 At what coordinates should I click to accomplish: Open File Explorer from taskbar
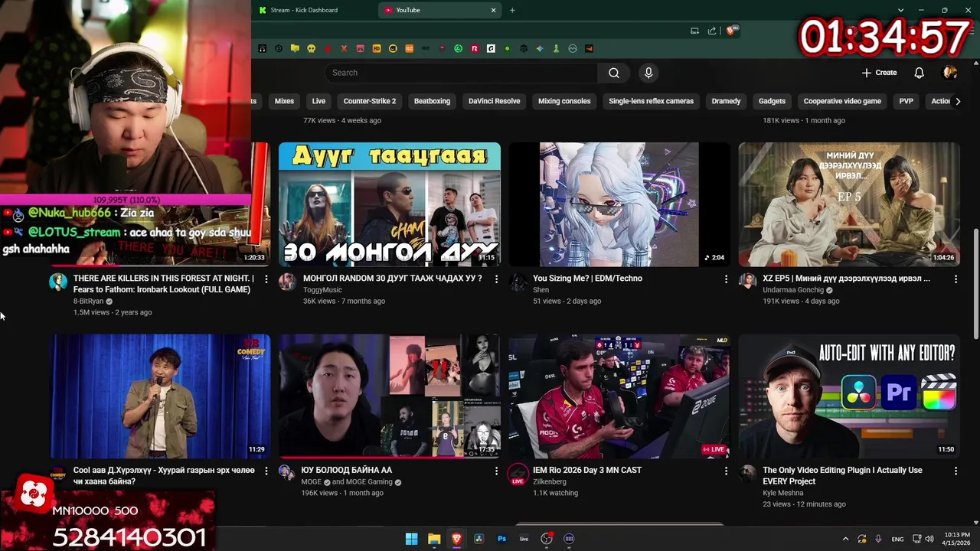click(434, 539)
